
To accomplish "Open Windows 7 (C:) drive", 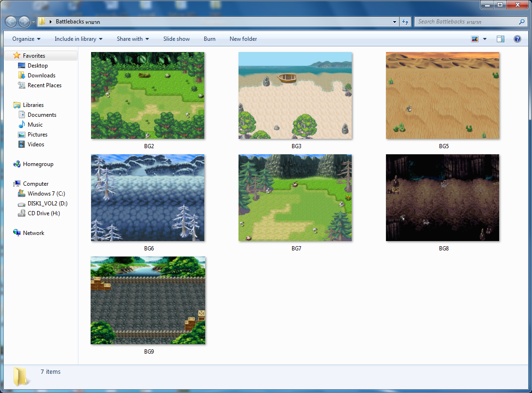I will [46, 193].
